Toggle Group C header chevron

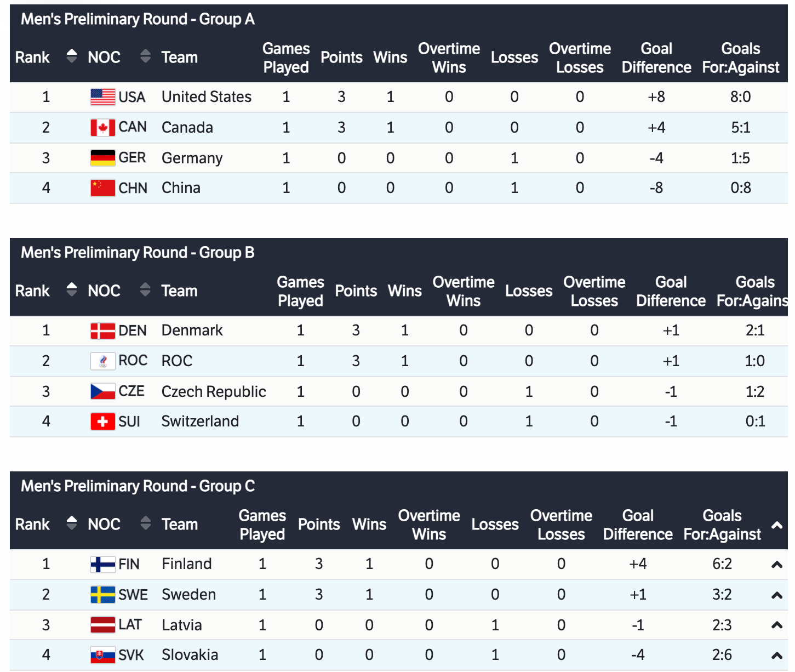pos(776,525)
